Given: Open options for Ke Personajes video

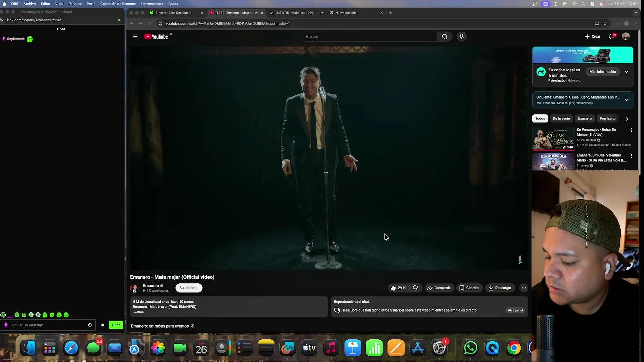Looking at the screenshot, I should pos(631,130).
